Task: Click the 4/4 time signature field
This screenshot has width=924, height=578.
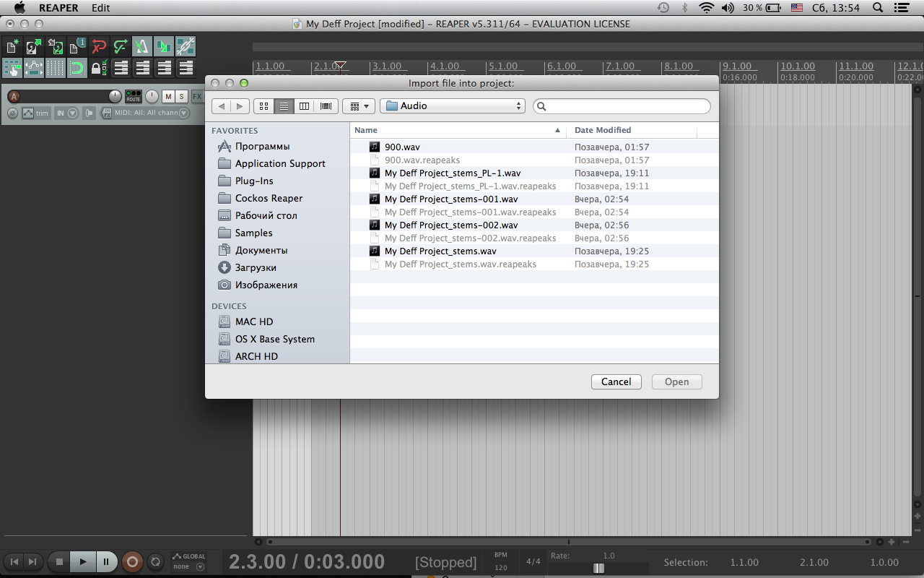Action: pos(533,561)
